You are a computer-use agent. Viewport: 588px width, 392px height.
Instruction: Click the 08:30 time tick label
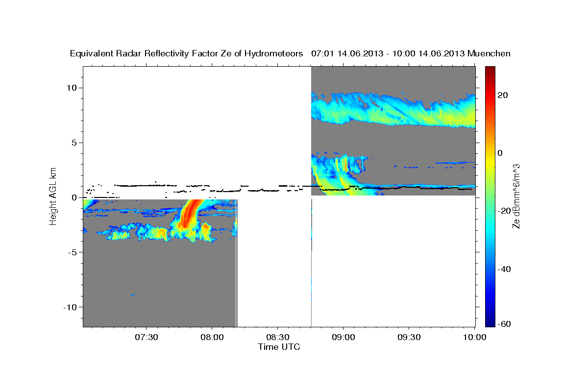click(x=278, y=337)
